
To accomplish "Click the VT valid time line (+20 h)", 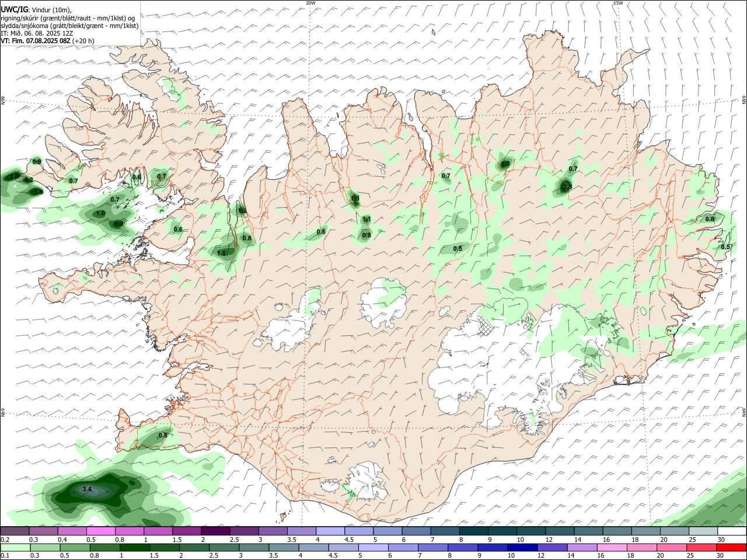I will 47,41.
